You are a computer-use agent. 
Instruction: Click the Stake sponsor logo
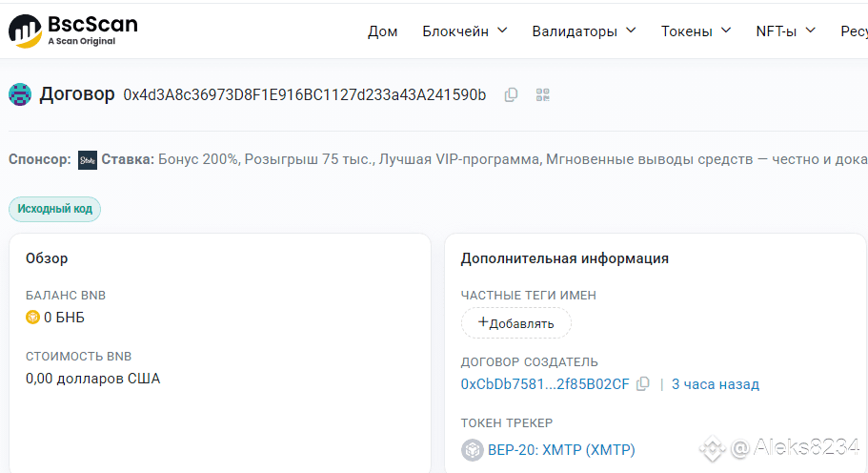pyautogui.click(x=88, y=159)
